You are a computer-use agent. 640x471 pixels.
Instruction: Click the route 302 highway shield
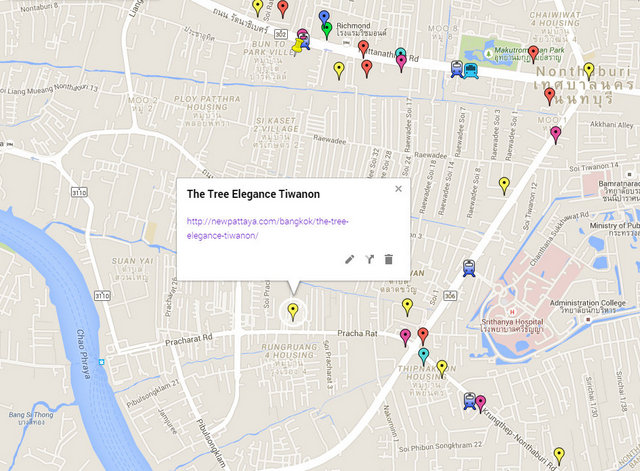(281, 34)
